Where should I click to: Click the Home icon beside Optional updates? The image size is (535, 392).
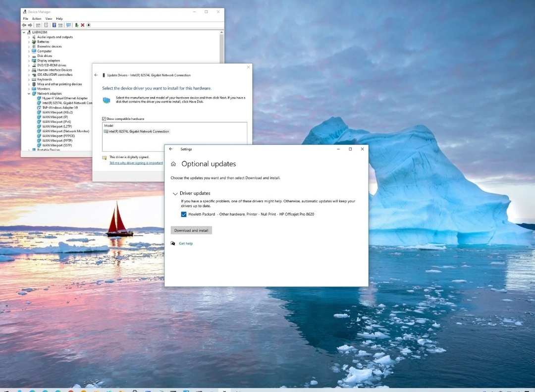(173, 164)
